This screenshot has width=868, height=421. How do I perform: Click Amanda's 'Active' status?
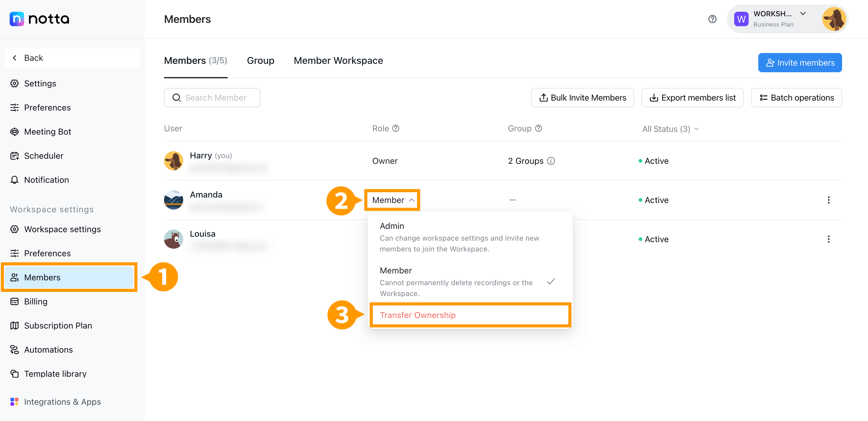[654, 200]
